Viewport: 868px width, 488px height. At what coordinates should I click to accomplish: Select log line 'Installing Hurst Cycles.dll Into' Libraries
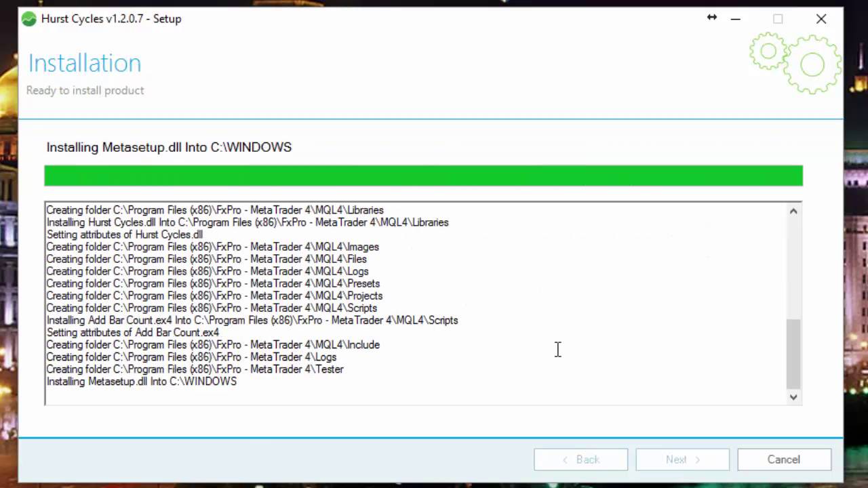point(248,222)
